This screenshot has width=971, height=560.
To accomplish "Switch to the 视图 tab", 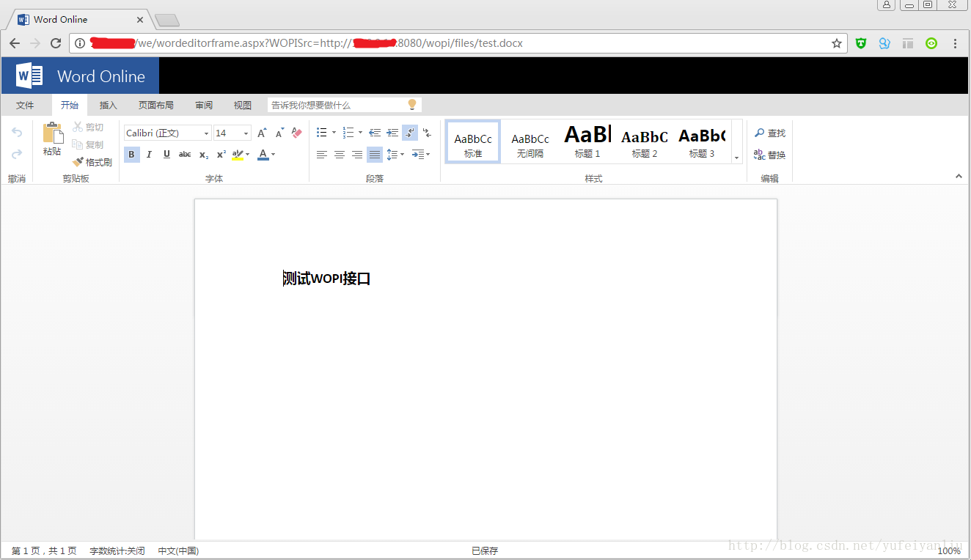I will click(243, 106).
